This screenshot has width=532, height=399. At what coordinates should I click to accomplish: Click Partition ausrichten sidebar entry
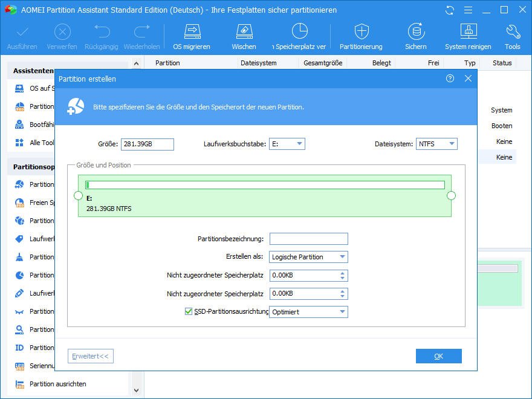pyautogui.click(x=57, y=384)
